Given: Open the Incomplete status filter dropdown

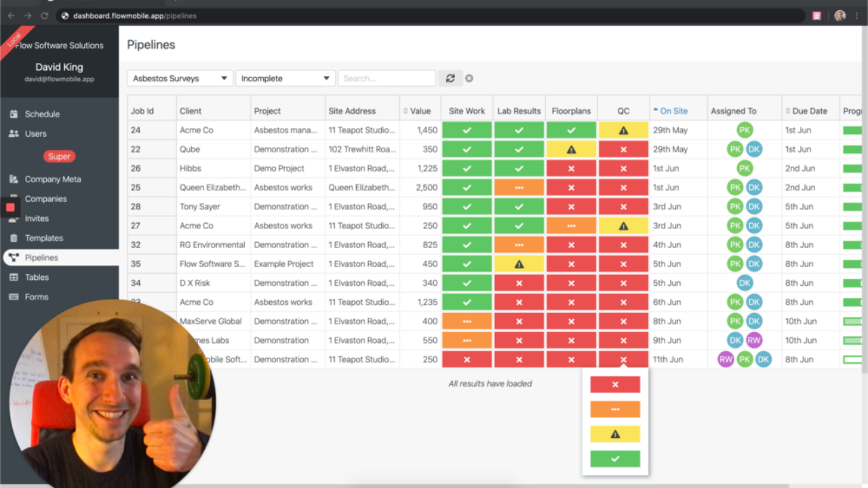Looking at the screenshot, I should [x=285, y=78].
